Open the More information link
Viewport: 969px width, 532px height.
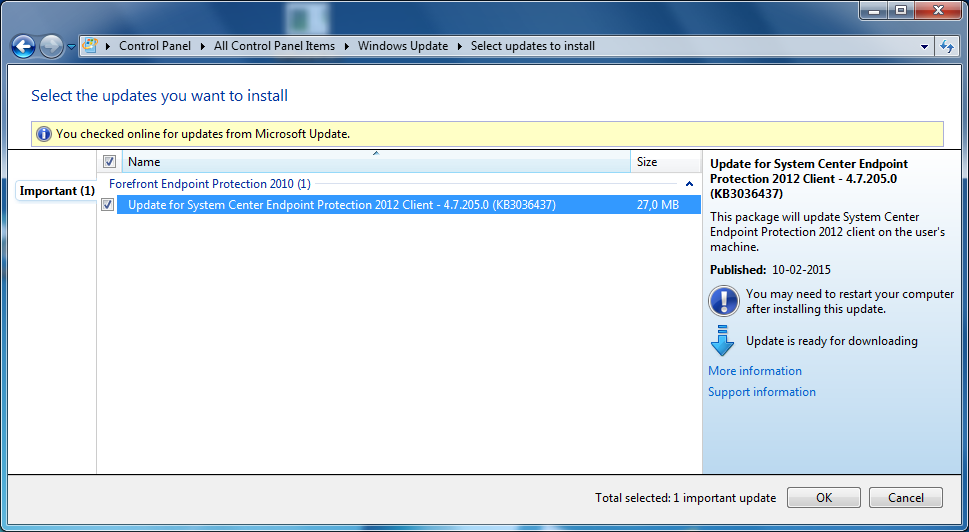[755, 371]
